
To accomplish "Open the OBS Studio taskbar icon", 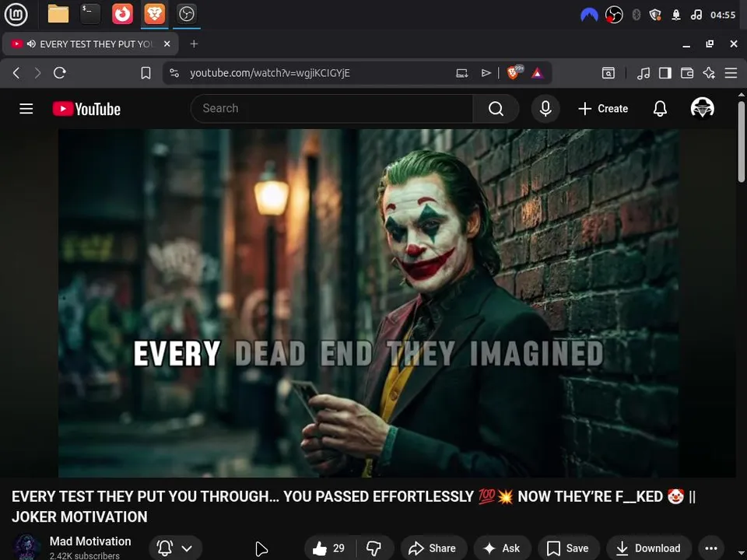I will [x=187, y=14].
